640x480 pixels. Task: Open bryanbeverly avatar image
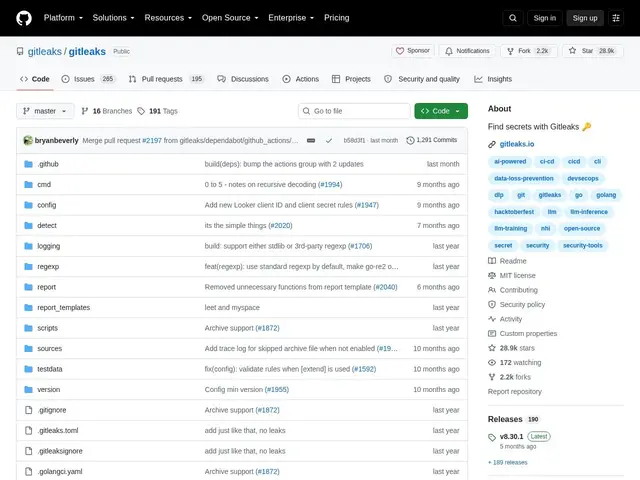pos(28,140)
